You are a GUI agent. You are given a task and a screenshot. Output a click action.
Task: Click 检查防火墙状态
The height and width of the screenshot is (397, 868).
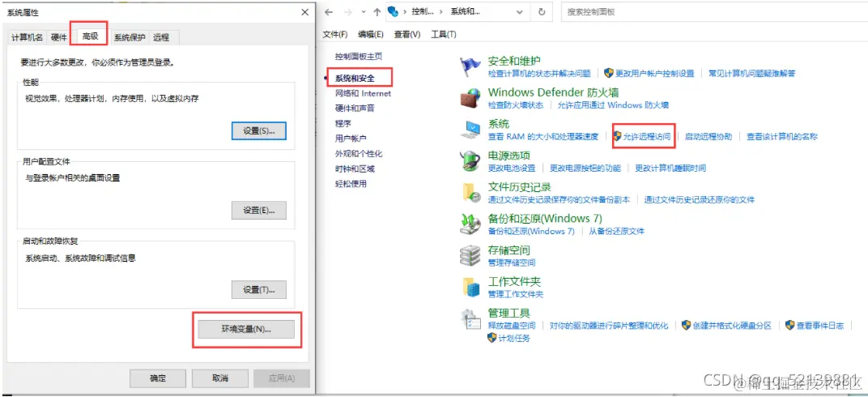515,105
